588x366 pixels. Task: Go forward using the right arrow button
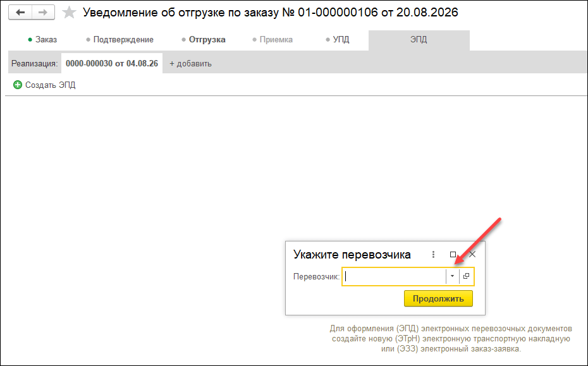[x=43, y=13]
